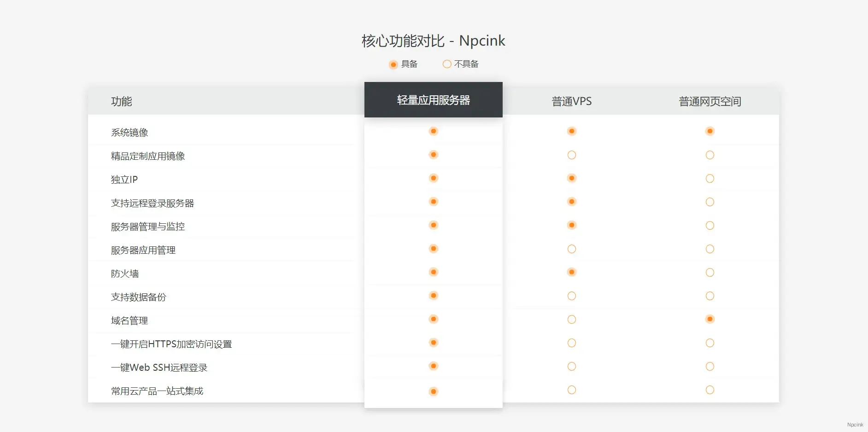
Task: Click empty circle for 独立IP under 普通网页空间
Action: (710, 179)
